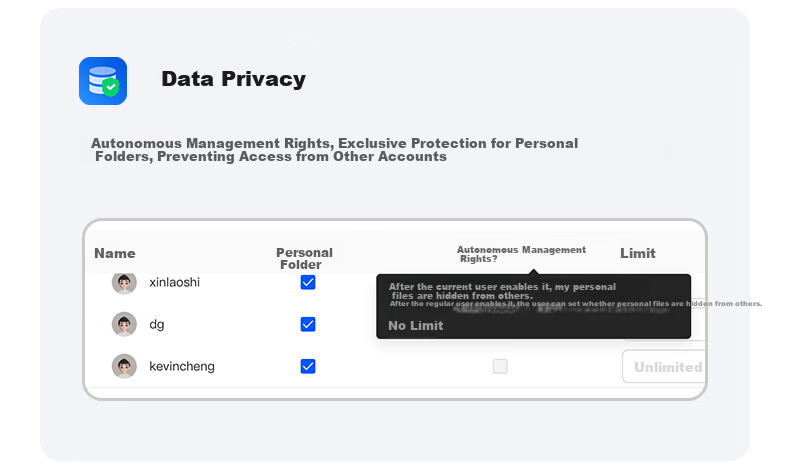Click dg's avatar icon
The width and height of the screenshot is (790, 476).
pyautogui.click(x=124, y=324)
